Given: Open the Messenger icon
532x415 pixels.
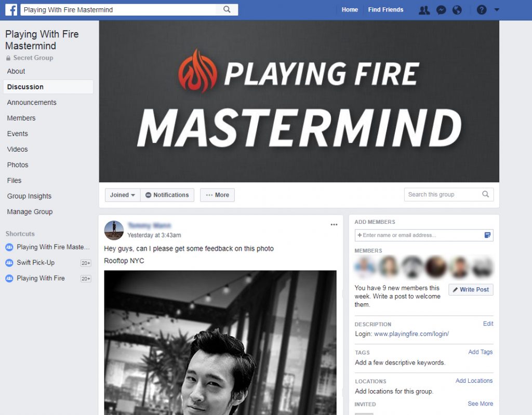Looking at the screenshot, I should click(441, 10).
